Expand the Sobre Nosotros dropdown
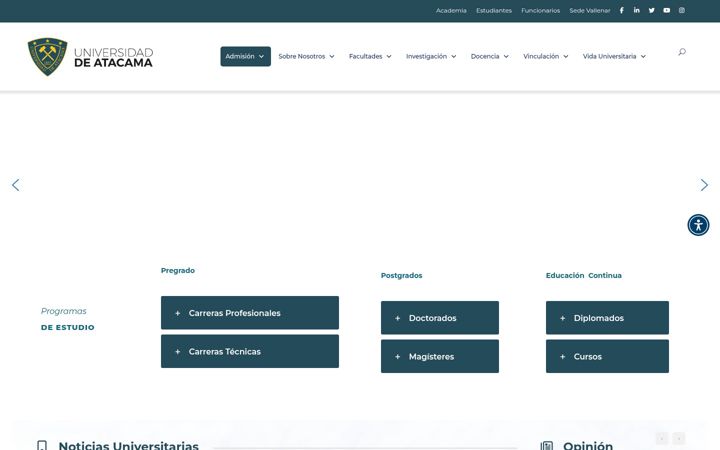This screenshot has width=720, height=450. (x=306, y=56)
